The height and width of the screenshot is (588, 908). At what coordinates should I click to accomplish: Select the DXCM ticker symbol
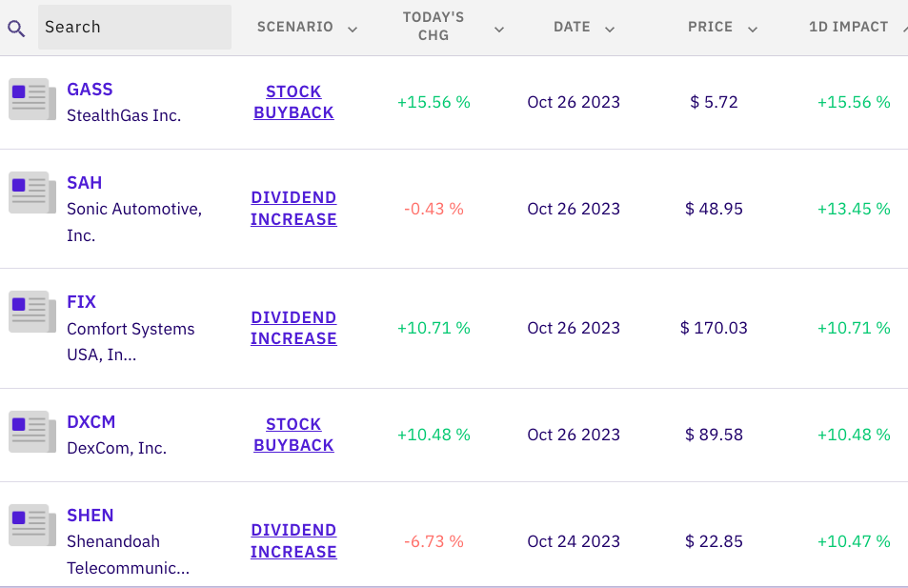tap(91, 422)
